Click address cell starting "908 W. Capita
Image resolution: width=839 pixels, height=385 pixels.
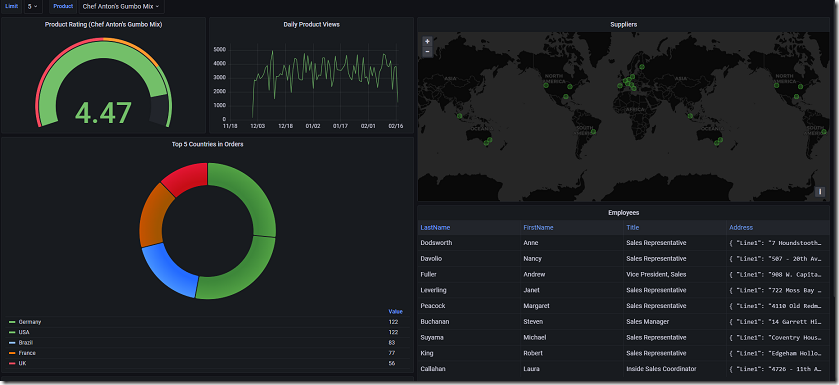click(777, 275)
